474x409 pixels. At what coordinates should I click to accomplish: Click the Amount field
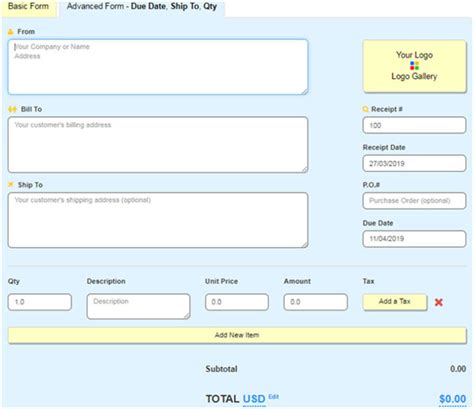316,302
